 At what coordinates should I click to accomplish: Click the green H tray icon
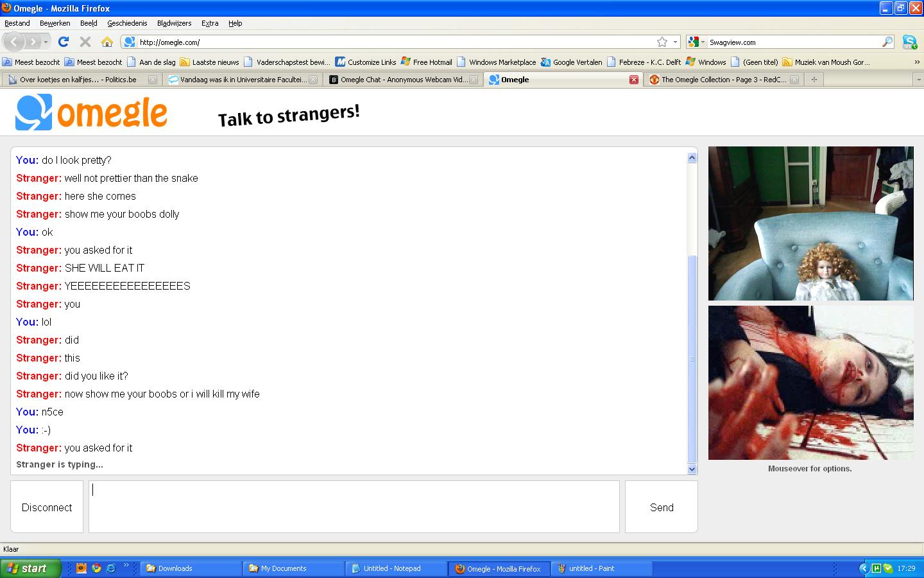876,568
